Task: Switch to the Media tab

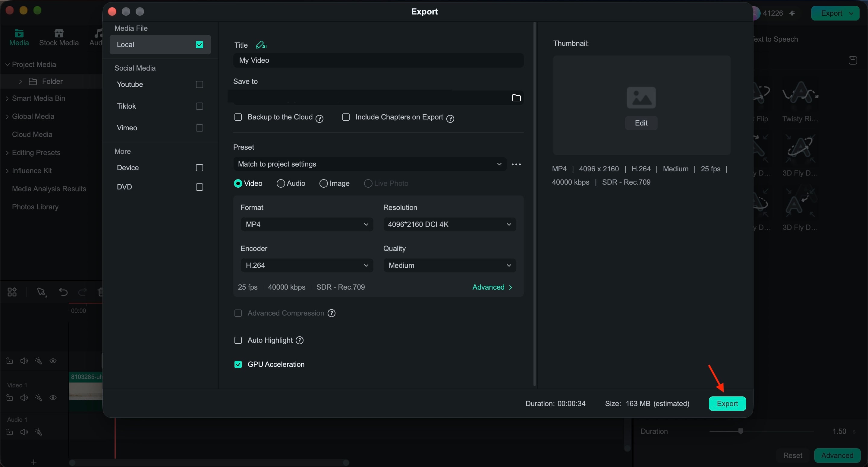Action: coord(19,37)
